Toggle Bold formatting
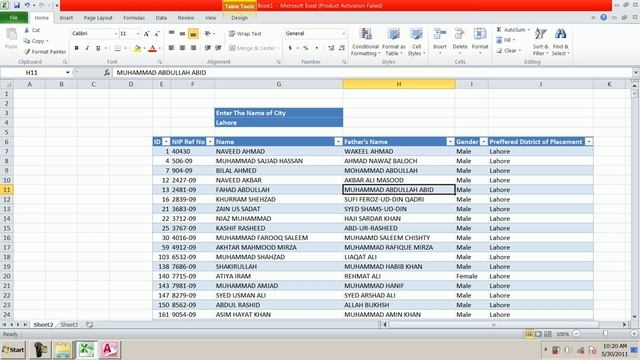 tap(76, 48)
